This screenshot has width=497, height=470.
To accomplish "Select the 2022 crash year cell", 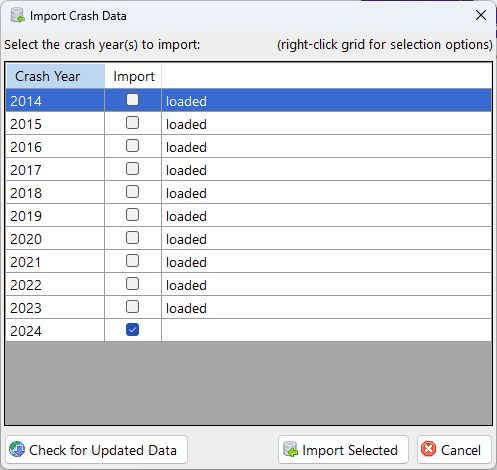I will coord(55,284).
